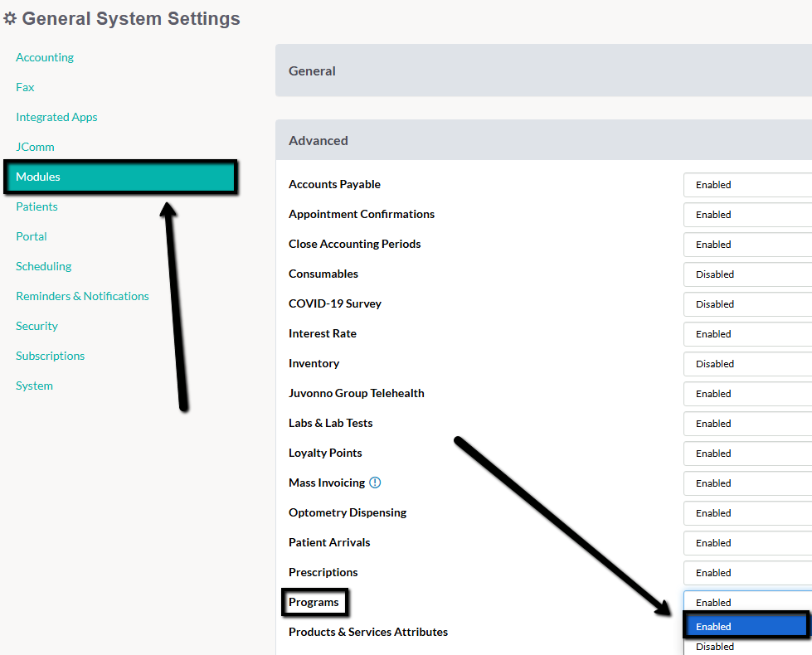Viewport: 812px width, 655px height.
Task: Open Reminders & Notifications settings
Action: tap(82, 296)
